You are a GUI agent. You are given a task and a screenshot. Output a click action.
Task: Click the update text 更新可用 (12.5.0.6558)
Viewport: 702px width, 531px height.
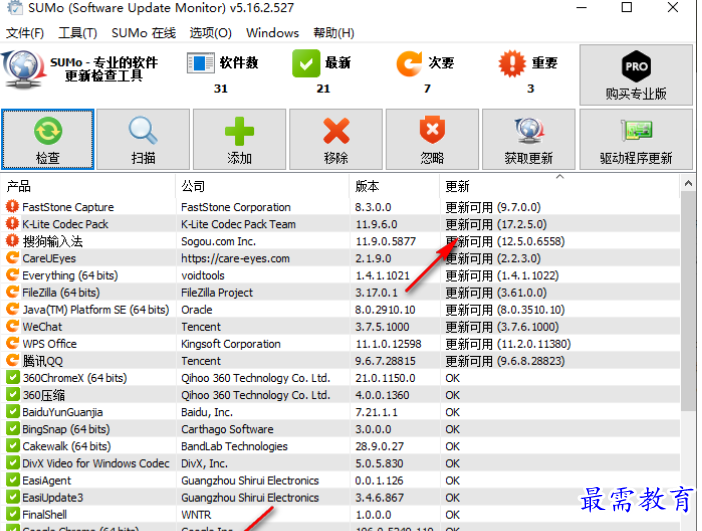coord(505,241)
